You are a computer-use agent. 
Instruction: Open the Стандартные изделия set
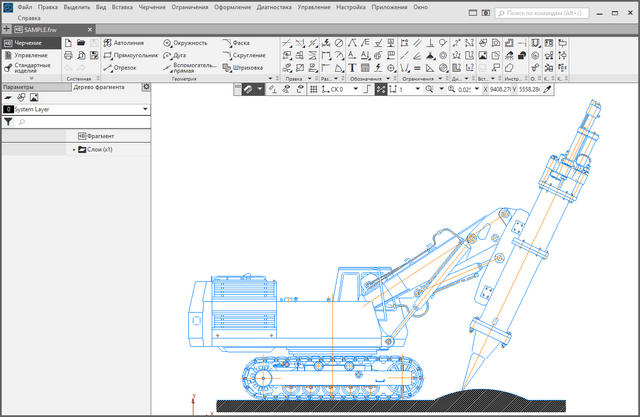coord(29,70)
